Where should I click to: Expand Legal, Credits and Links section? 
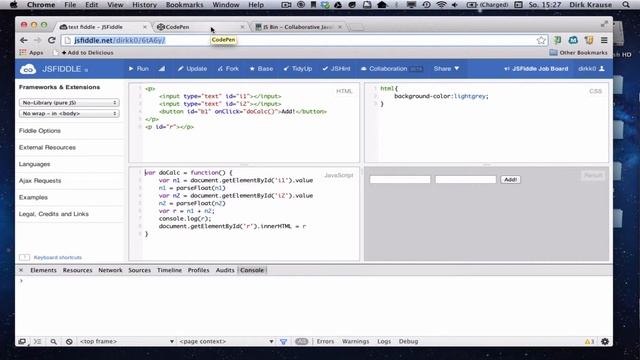click(x=53, y=214)
